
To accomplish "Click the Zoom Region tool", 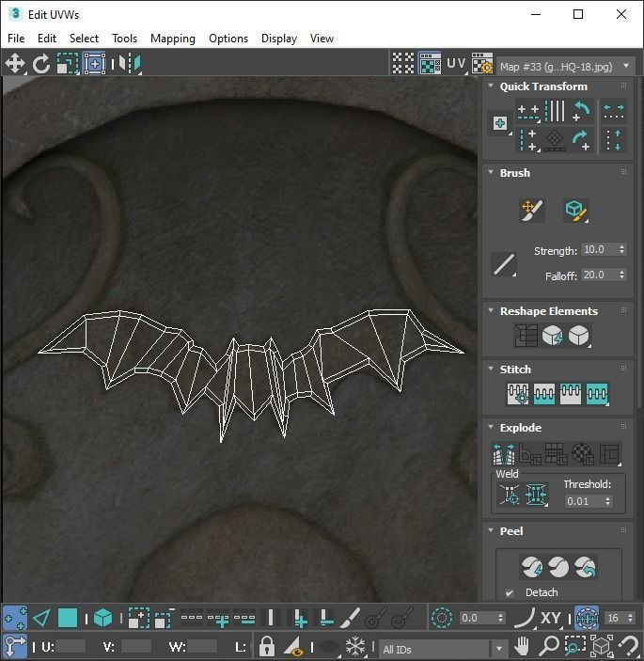I will 574,645.
